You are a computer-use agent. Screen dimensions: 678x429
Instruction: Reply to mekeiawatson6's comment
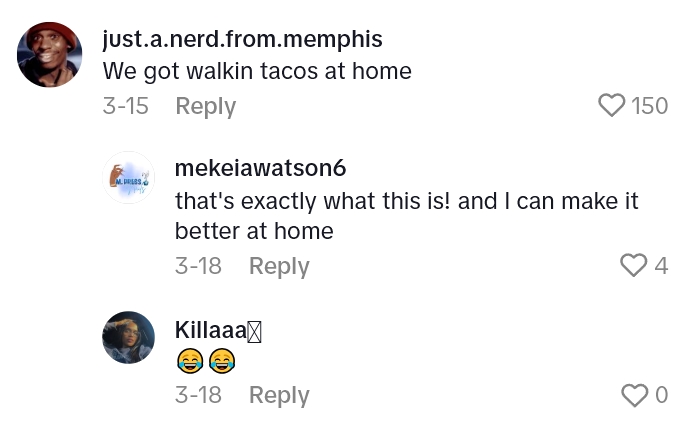(x=279, y=266)
